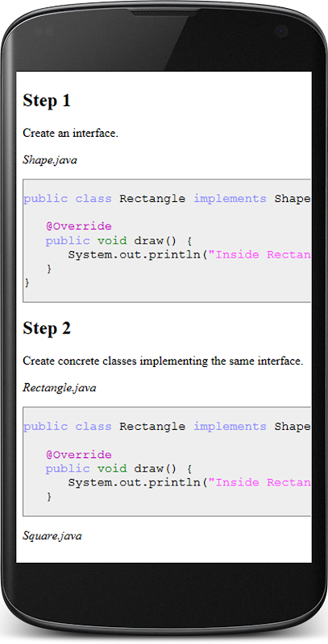Image resolution: width=328 pixels, height=644 pixels.
Task: Click @Override annotation in Step 2 code block
Action: click(x=78, y=455)
